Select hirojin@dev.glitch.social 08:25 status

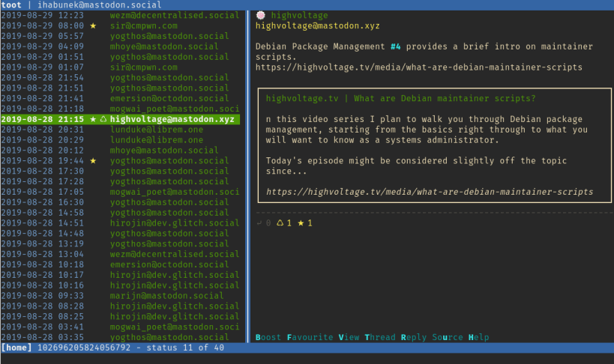point(120,316)
